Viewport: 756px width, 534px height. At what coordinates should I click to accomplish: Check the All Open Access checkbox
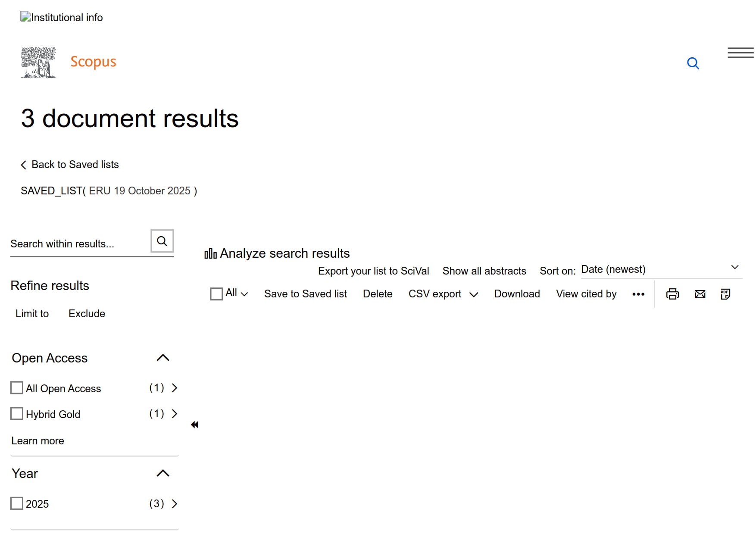click(x=17, y=388)
